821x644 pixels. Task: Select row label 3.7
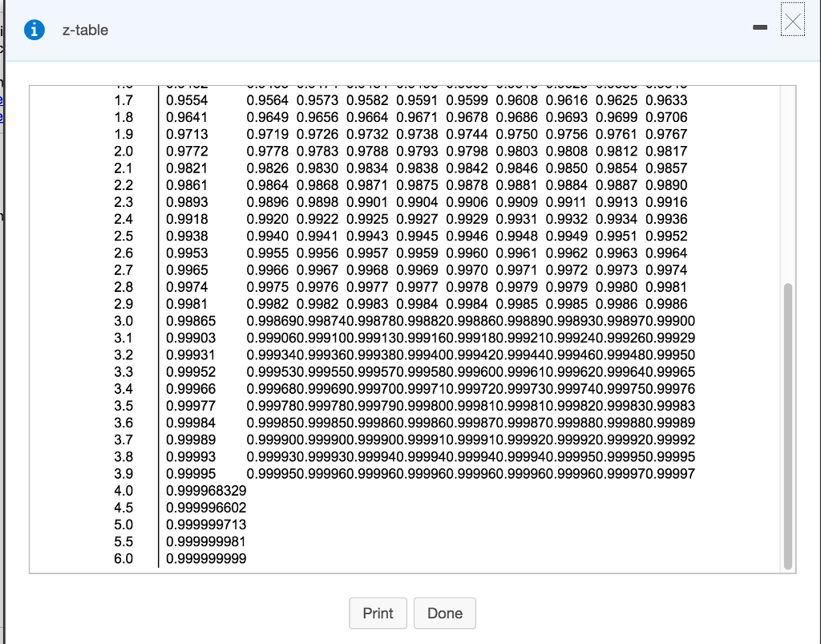click(x=123, y=439)
